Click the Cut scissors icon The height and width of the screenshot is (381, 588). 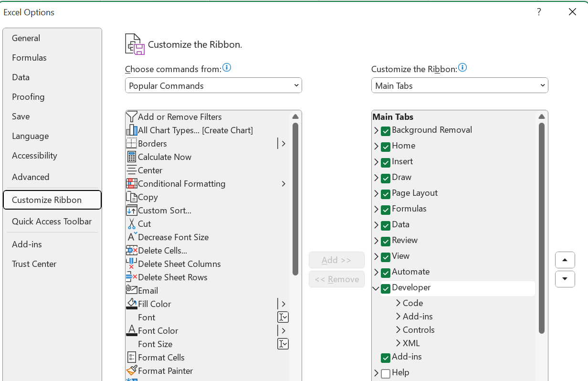coord(131,224)
